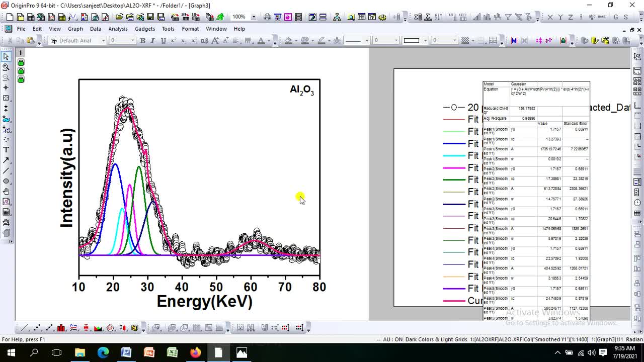Click the Italic formatting button

tap(152, 40)
